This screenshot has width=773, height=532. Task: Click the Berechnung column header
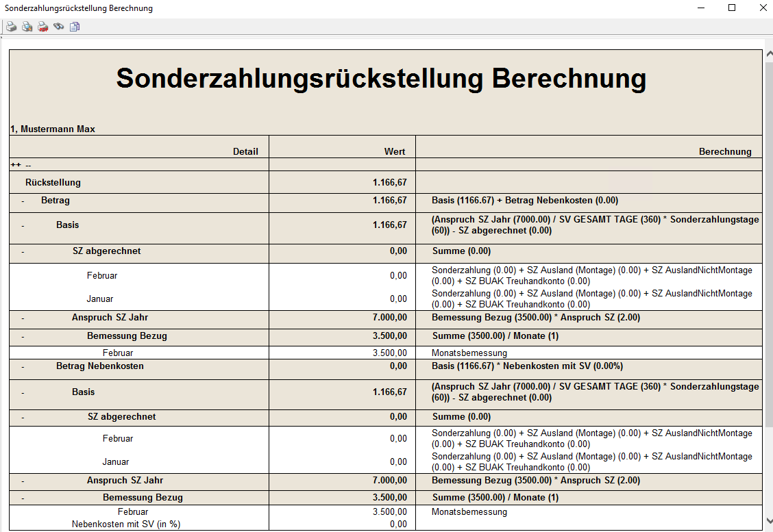pyautogui.click(x=724, y=151)
